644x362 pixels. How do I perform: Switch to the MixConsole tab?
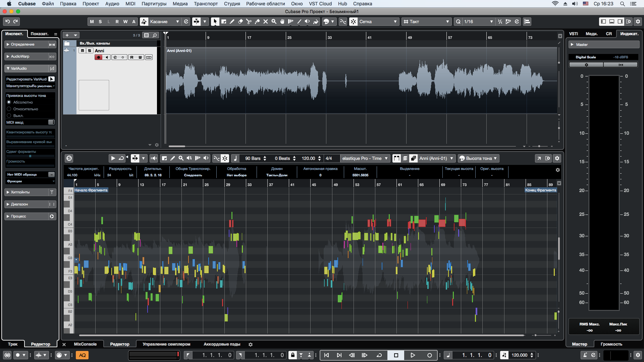(x=85, y=344)
